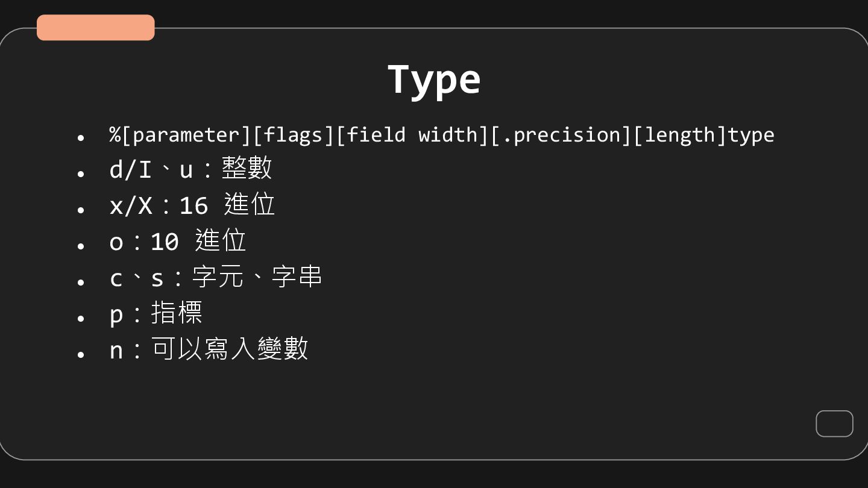This screenshot has height=488, width=868.
Task: Click the [.precision] segment
Action: pos(561,135)
